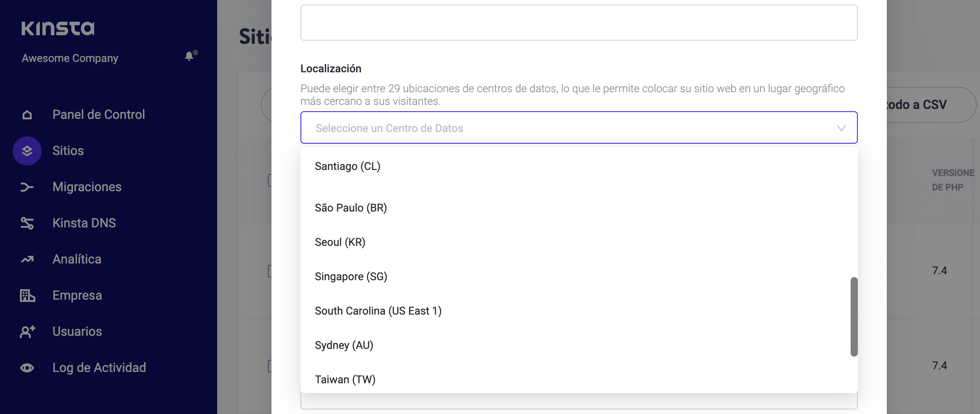The image size is (980, 414).
Task: Select Sydney (AU) data center
Action: pyautogui.click(x=344, y=345)
